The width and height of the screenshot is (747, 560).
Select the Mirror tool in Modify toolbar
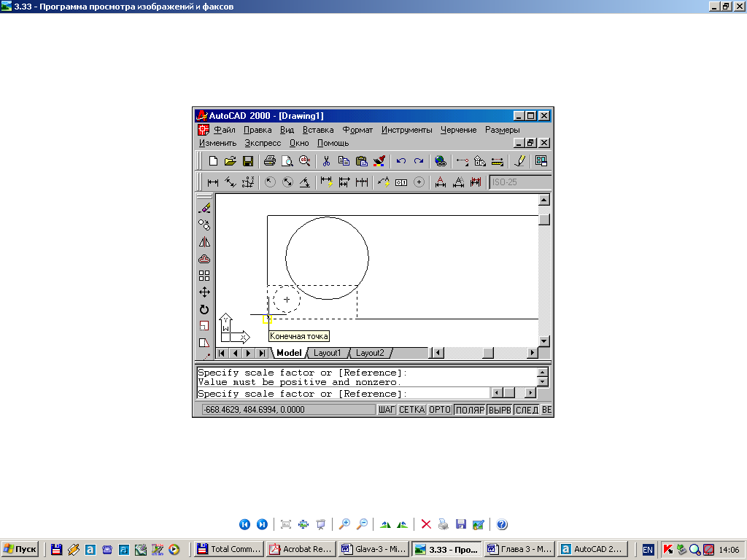tap(204, 242)
